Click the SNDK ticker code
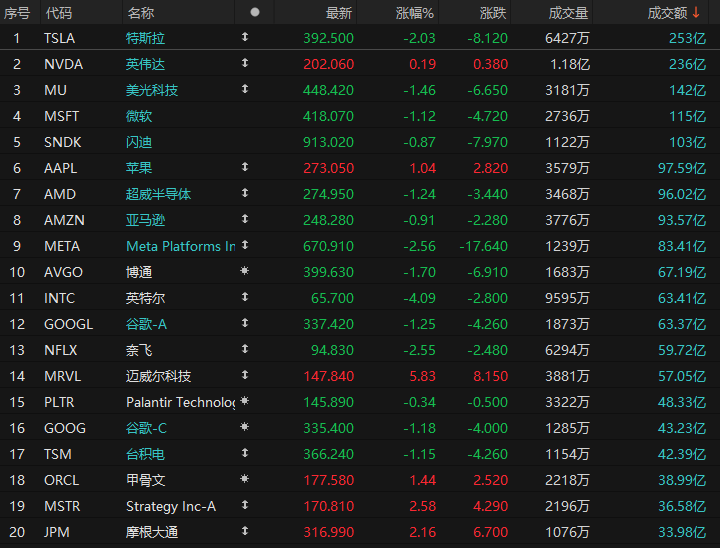This screenshot has width=720, height=548. [62, 142]
